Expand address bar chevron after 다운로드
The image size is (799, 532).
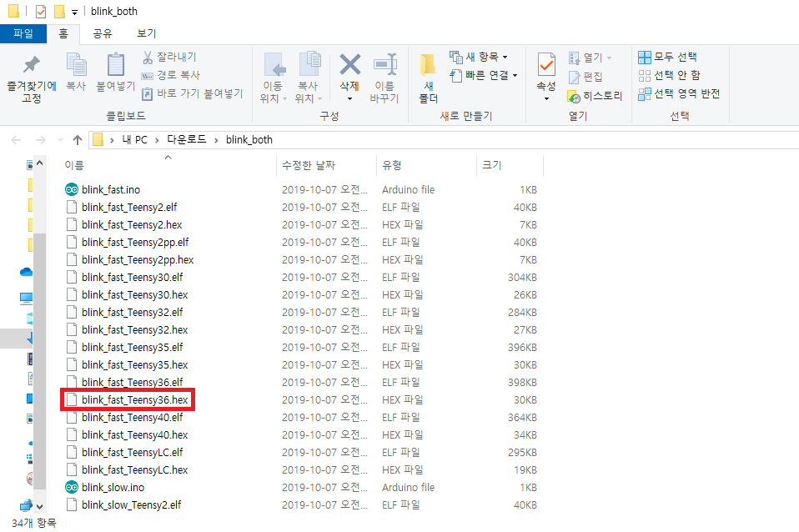pos(216,140)
